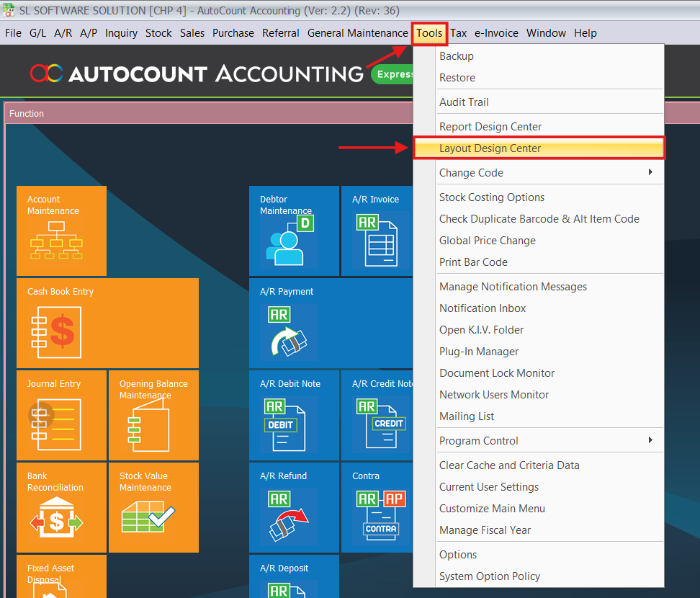Viewport: 700px width, 598px height.
Task: Select Manage Fiscal Year option
Action: click(485, 530)
